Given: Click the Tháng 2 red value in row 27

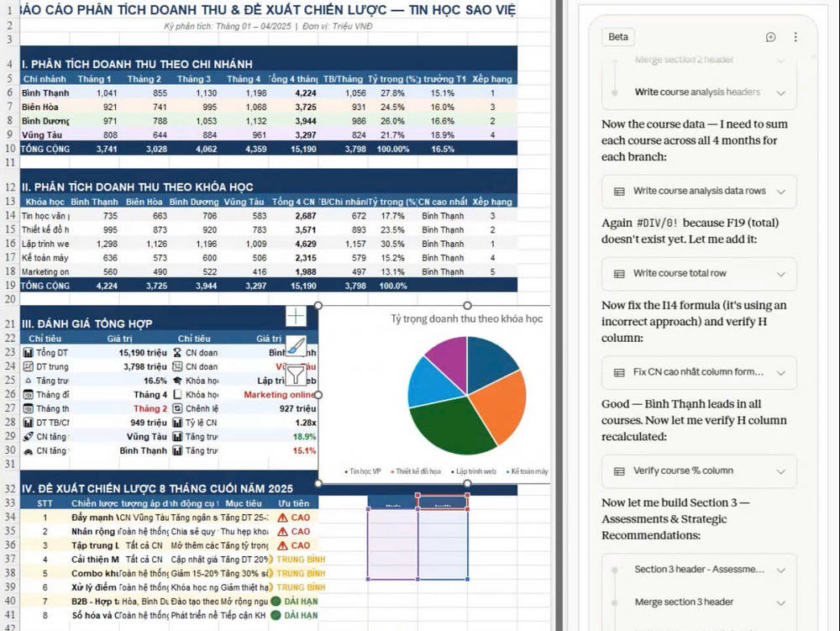Looking at the screenshot, I should 150,408.
